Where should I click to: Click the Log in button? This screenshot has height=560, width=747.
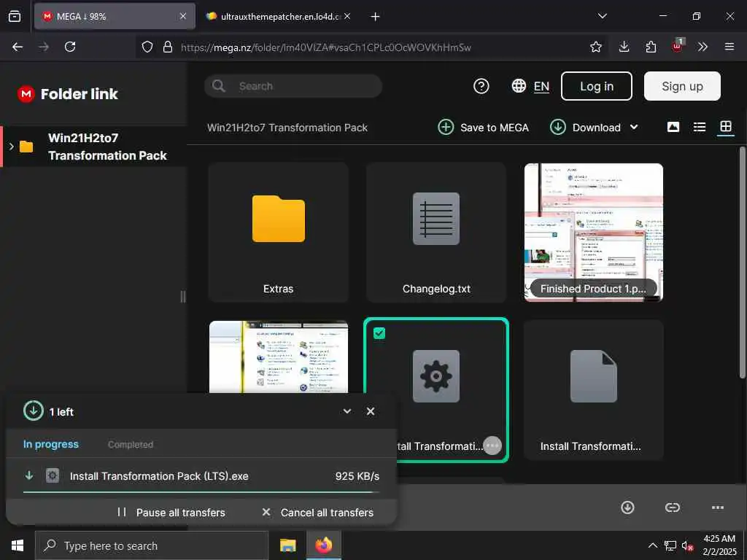coord(597,86)
